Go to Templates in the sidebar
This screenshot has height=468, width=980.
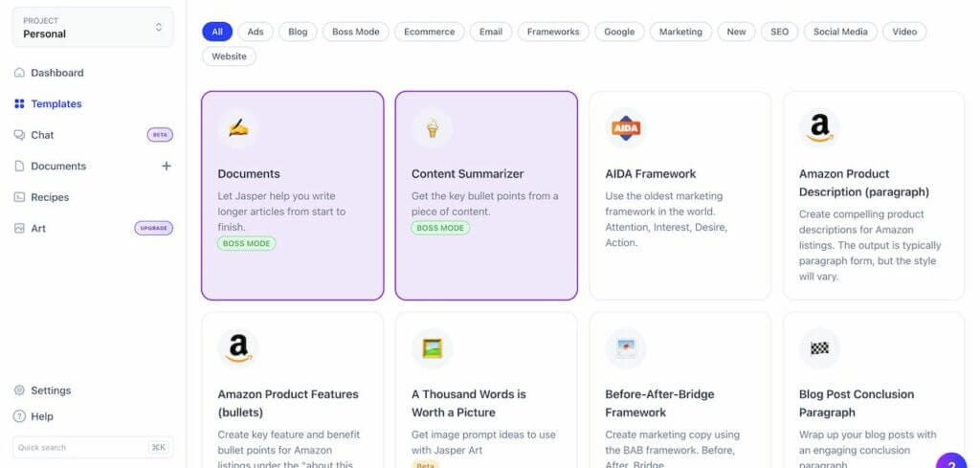(x=56, y=103)
